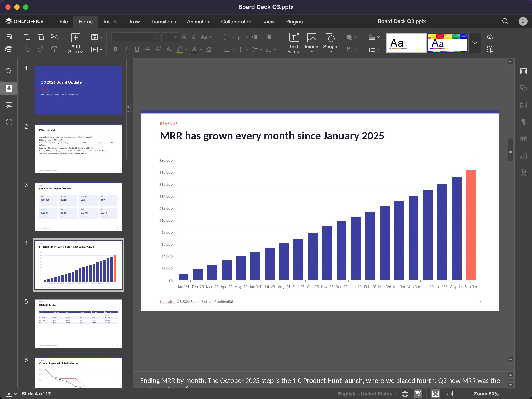The image size is (532, 399).
Task: Click the Cut scissors icon
Action: [x=54, y=37]
